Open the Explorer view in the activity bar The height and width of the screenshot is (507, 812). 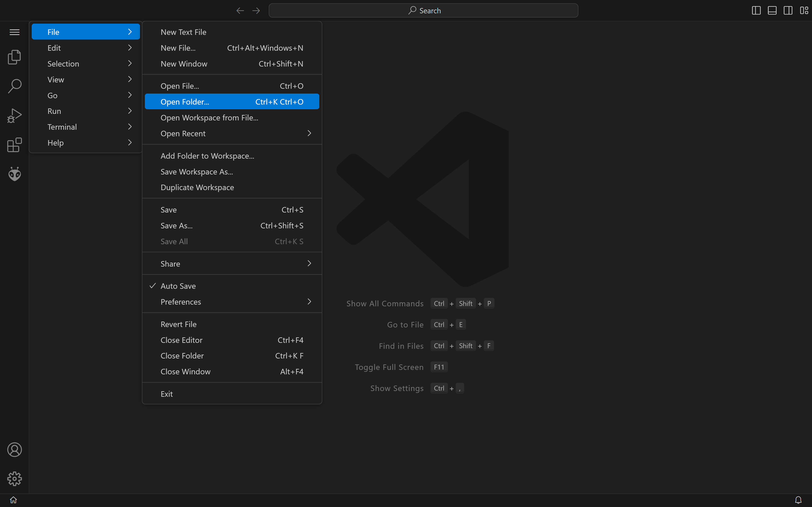[14, 57]
